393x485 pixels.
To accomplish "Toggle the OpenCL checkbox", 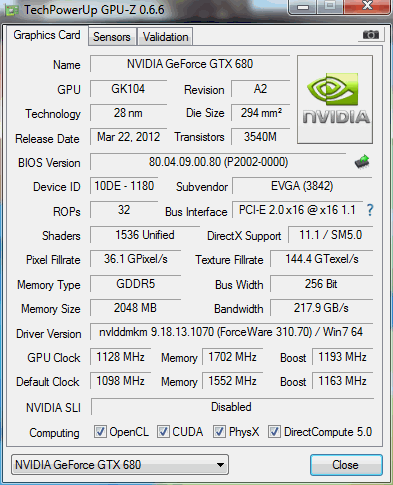I will (100, 432).
